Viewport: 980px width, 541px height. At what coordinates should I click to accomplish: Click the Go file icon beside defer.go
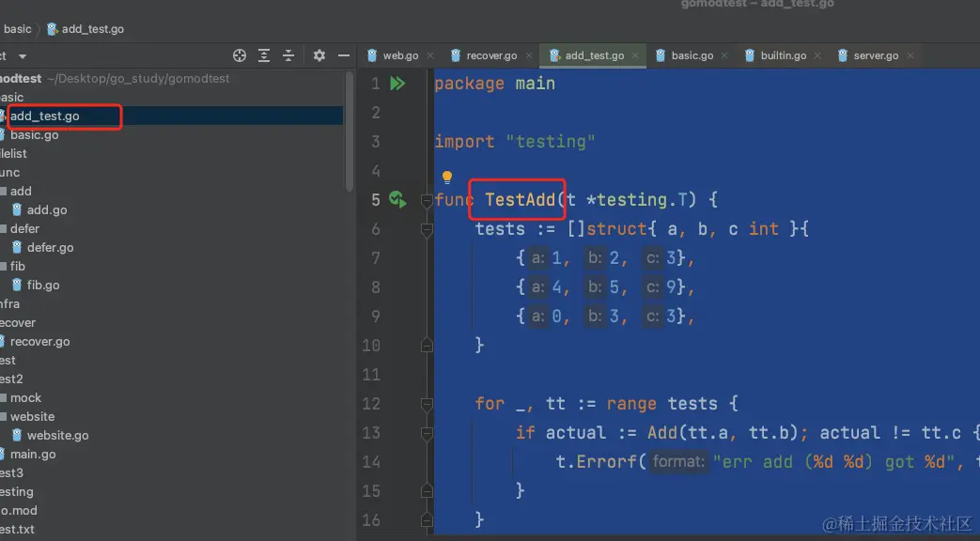click(x=17, y=247)
